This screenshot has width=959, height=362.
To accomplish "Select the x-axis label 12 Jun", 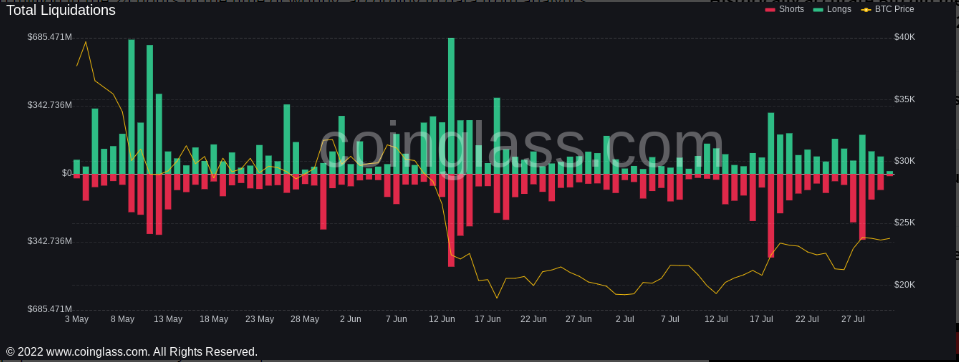I will 442,319.
